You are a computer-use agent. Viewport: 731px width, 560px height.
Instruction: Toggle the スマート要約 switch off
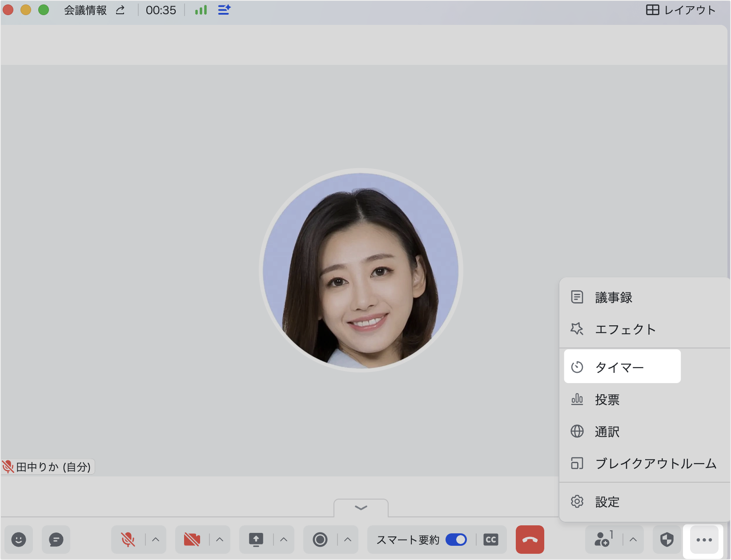pyautogui.click(x=456, y=540)
